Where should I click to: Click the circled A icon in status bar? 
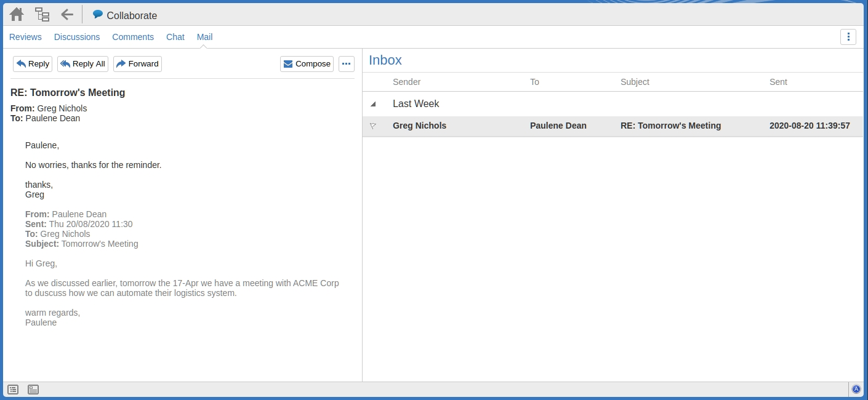click(x=856, y=389)
